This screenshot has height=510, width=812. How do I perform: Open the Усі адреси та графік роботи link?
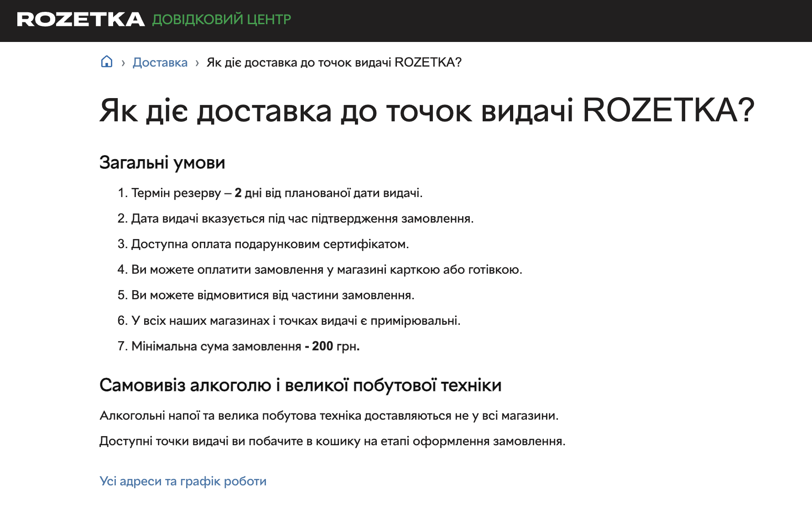pyautogui.click(x=183, y=481)
